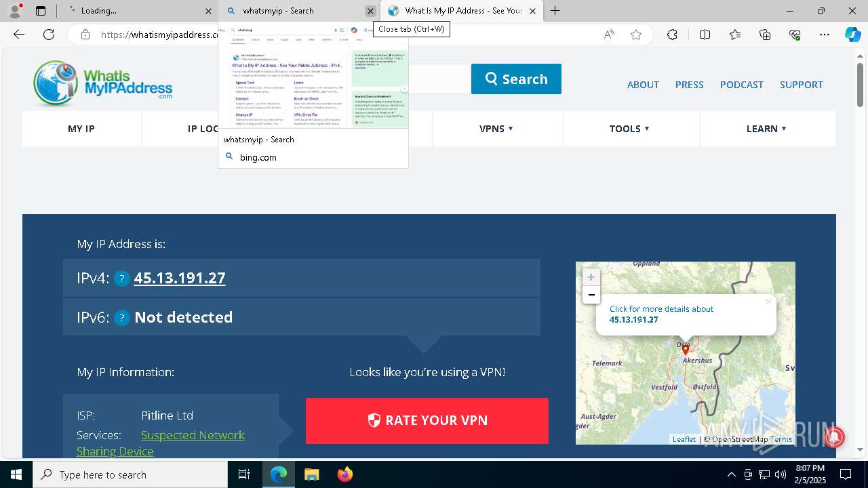
Task: Zoom in on the map
Action: tap(591, 277)
